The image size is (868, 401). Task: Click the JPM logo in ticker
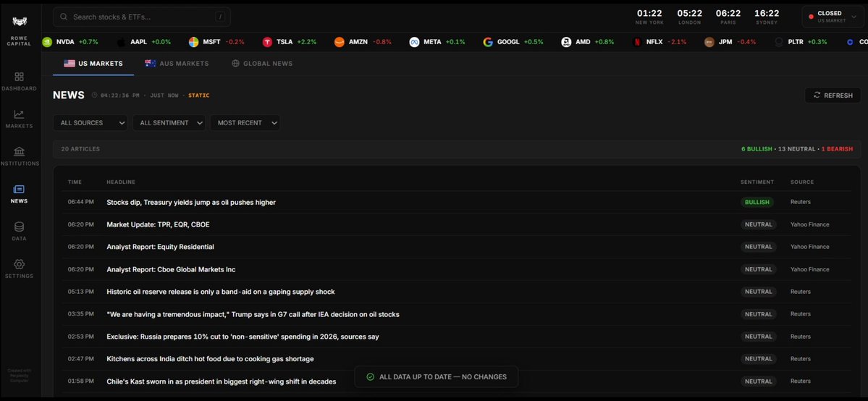[709, 42]
